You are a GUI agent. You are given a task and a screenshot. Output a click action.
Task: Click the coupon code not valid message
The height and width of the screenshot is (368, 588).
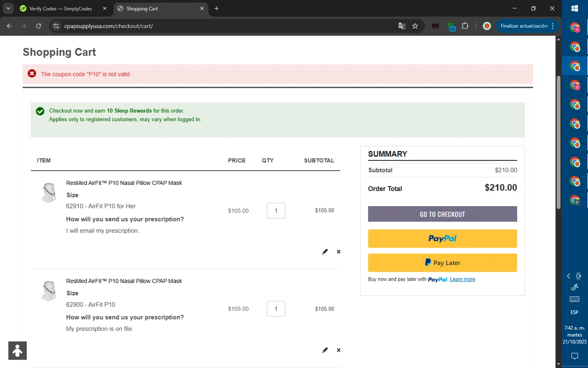point(86,74)
